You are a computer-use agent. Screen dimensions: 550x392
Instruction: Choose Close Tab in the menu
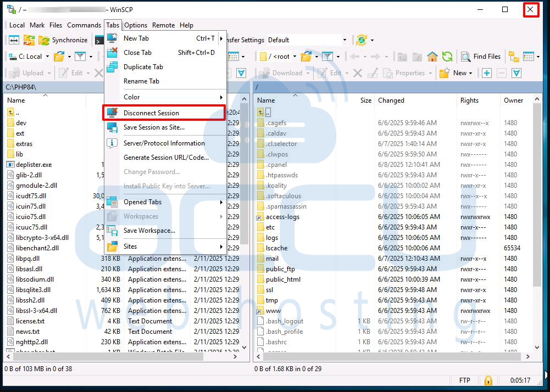click(x=165, y=53)
